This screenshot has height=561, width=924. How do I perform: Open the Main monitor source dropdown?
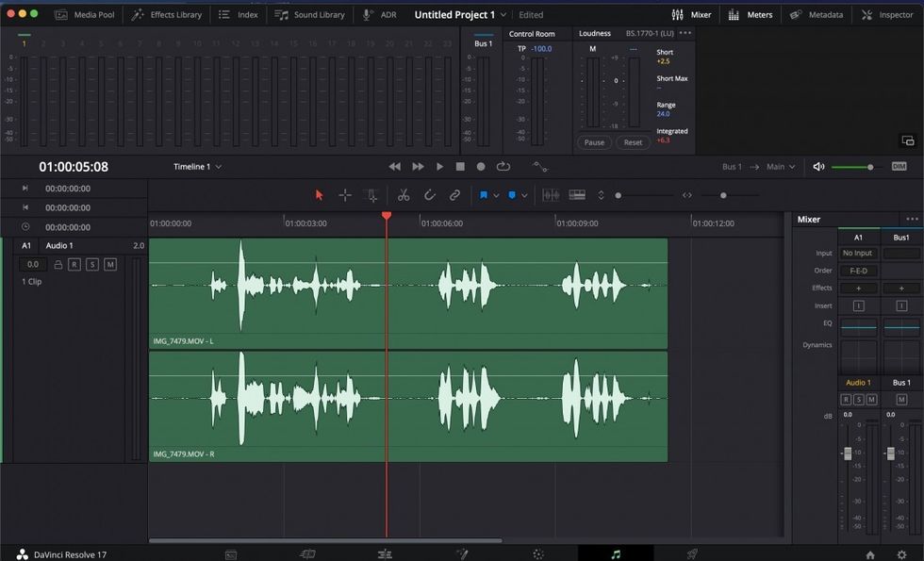pos(781,167)
